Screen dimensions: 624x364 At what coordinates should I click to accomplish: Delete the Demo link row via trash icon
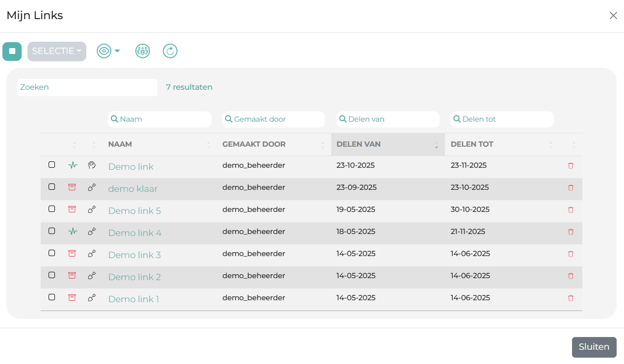point(571,166)
